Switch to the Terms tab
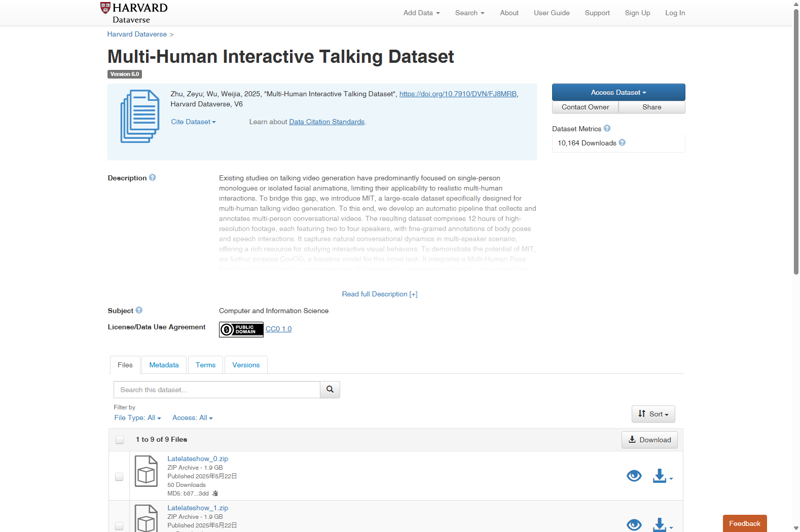Viewport: 800px width, 532px height. tap(205, 365)
